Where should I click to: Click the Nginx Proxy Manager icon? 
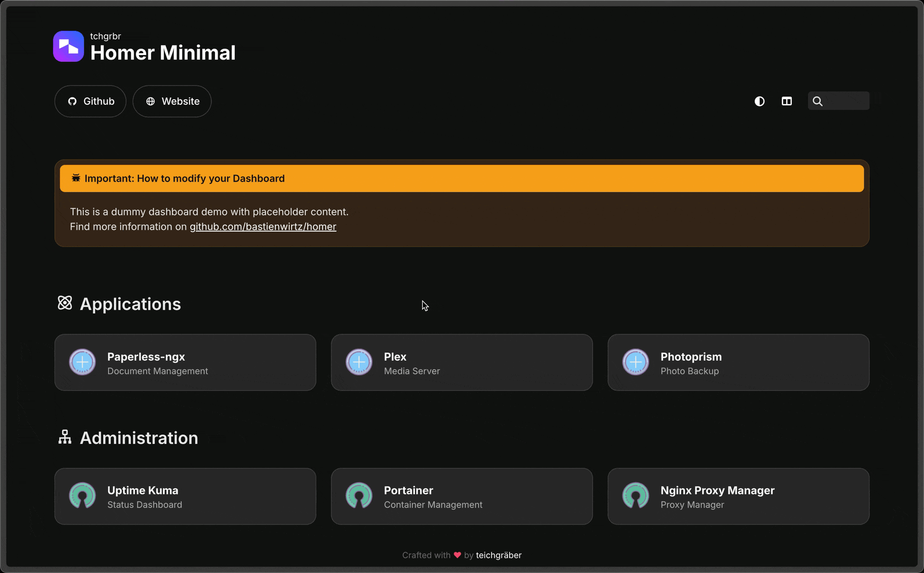tap(635, 496)
